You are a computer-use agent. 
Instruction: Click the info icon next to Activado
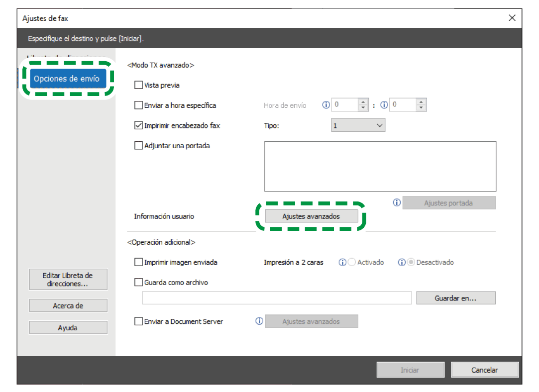point(342,262)
